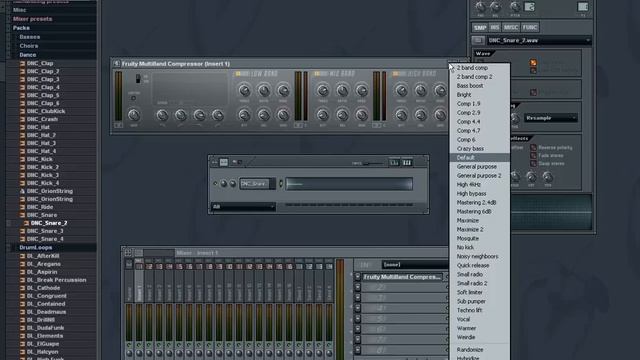Image resolution: width=640 pixels, height=360 pixels.
Task: Click the compressor master gain knob
Action: [133, 115]
